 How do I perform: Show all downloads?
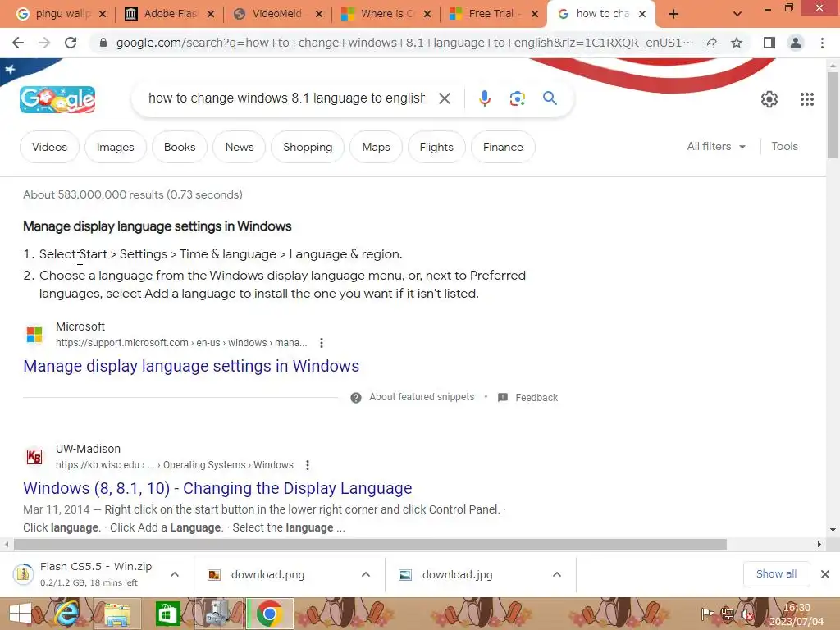[776, 573]
